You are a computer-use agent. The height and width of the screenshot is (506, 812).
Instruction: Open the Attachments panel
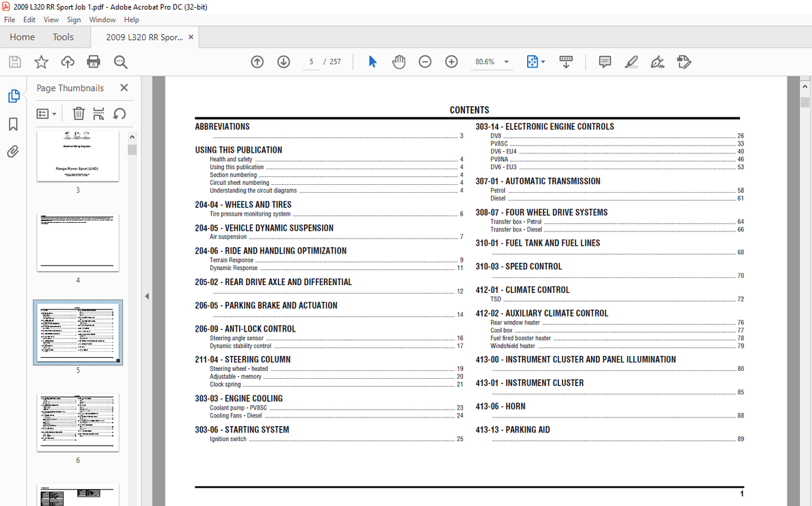[x=13, y=151]
